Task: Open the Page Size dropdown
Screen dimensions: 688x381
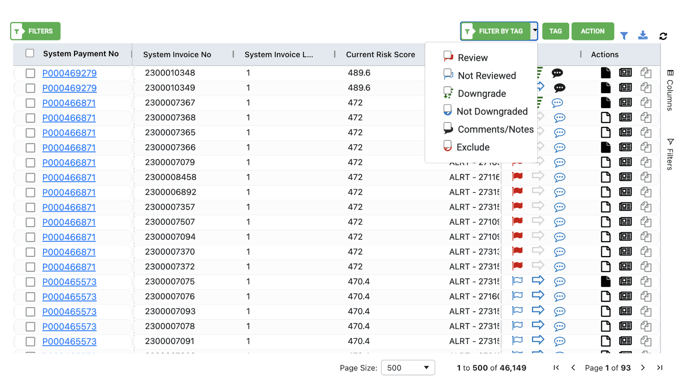Action: [408, 368]
